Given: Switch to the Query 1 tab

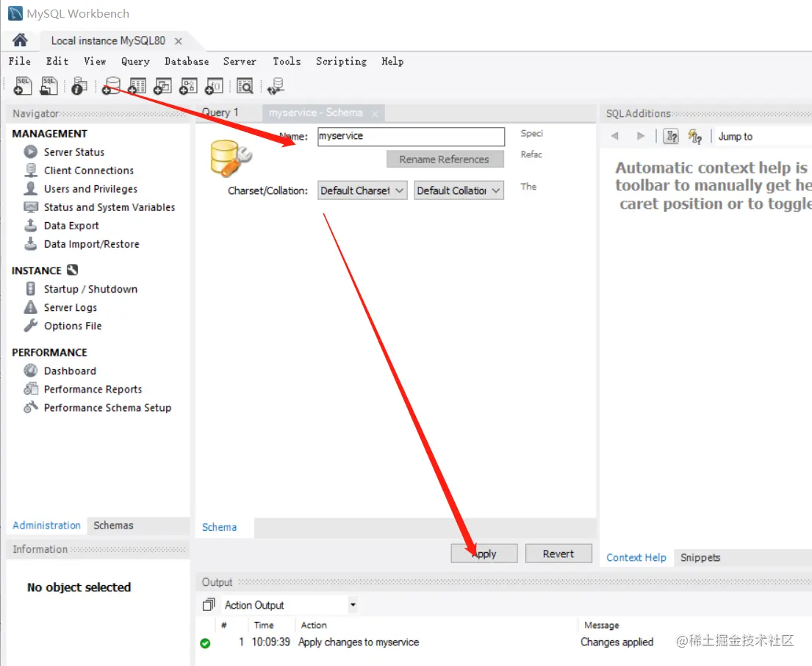Looking at the screenshot, I should 220,112.
